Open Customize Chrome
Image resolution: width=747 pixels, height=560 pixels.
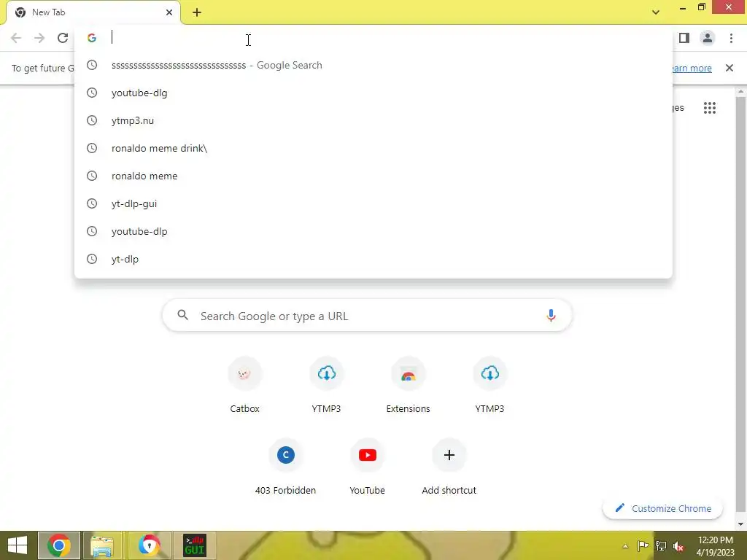662,508
